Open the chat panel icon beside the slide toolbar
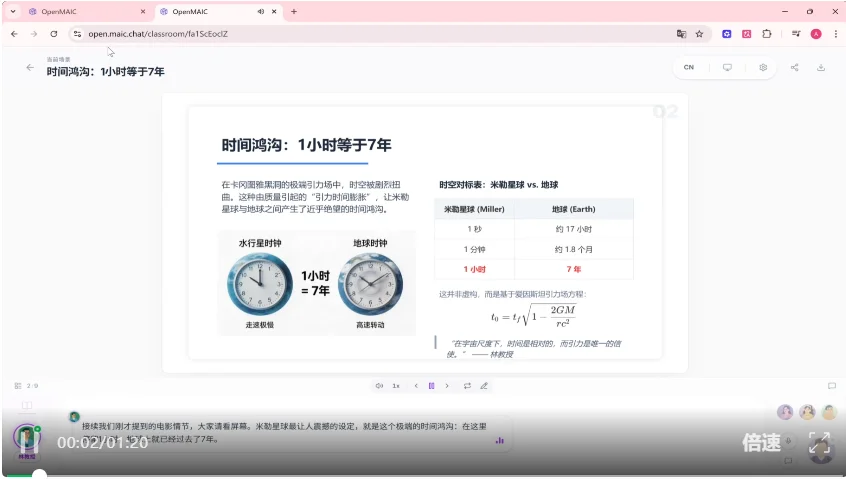The image size is (846, 479). (x=831, y=386)
